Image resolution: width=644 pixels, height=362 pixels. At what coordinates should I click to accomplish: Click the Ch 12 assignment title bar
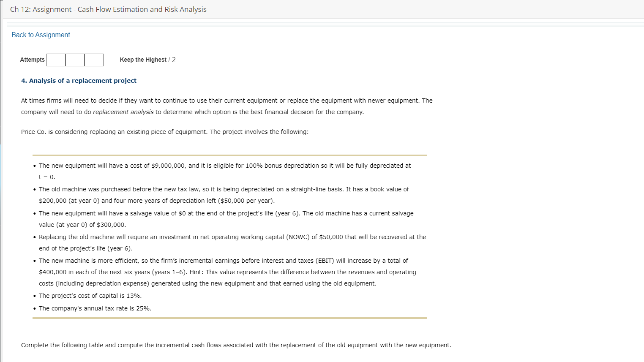click(x=108, y=9)
